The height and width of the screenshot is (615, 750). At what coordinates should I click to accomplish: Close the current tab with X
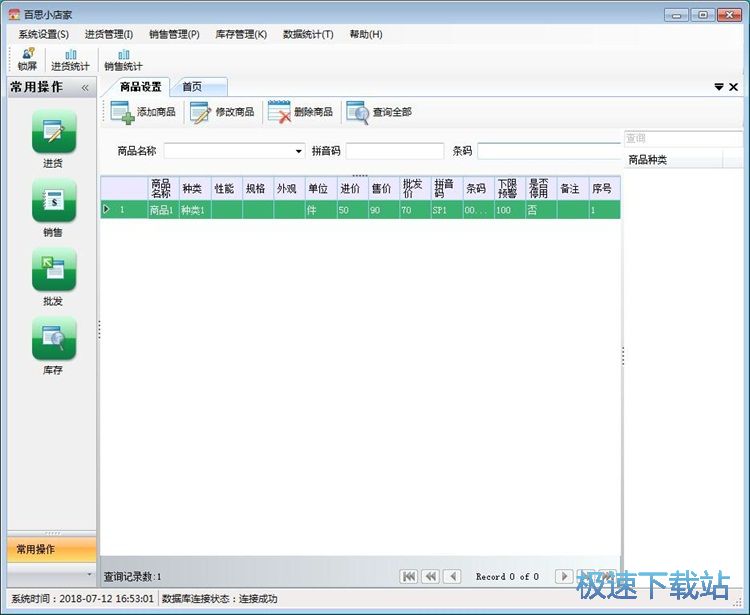coord(733,87)
